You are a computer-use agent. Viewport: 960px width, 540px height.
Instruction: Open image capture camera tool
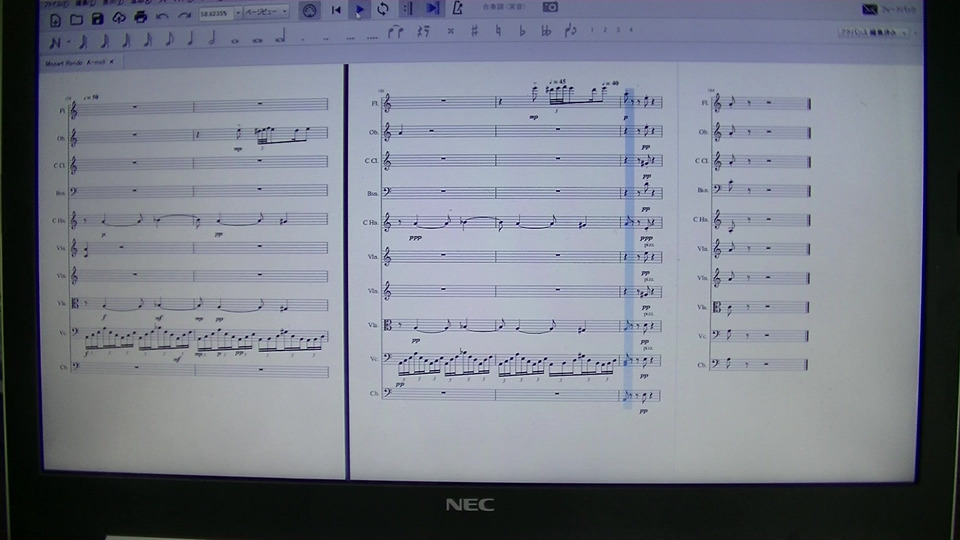pos(550,7)
